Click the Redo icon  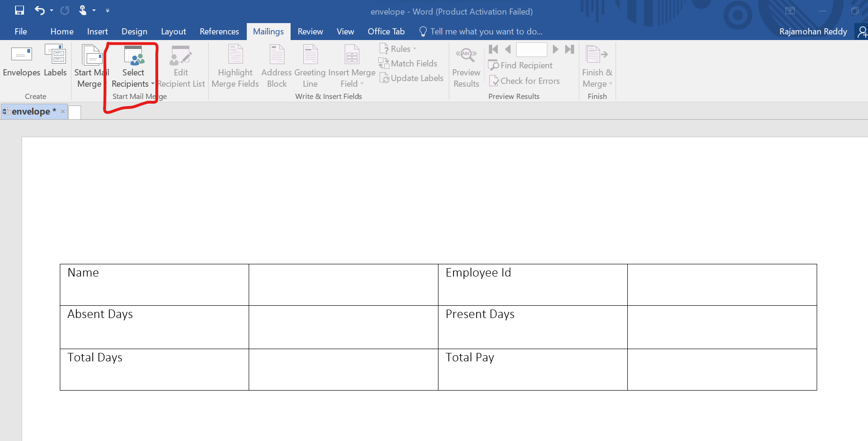65,10
